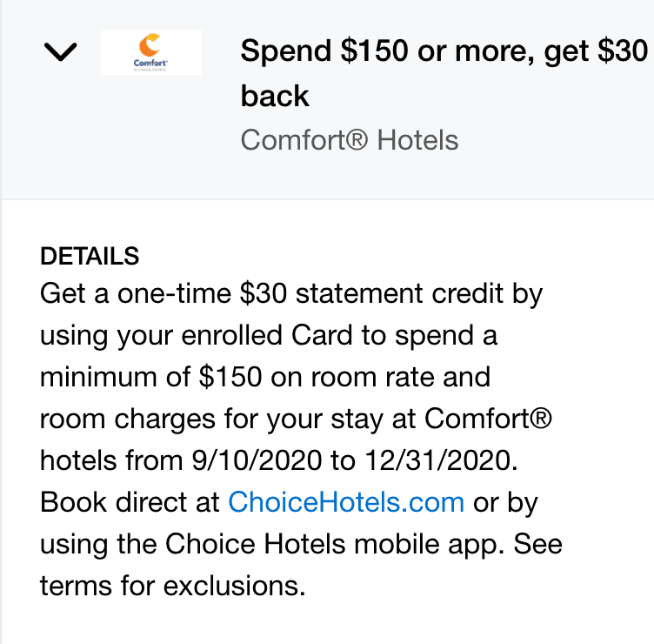Open the ChoiceHotels.com link
The width and height of the screenshot is (654, 644).
[x=346, y=503]
